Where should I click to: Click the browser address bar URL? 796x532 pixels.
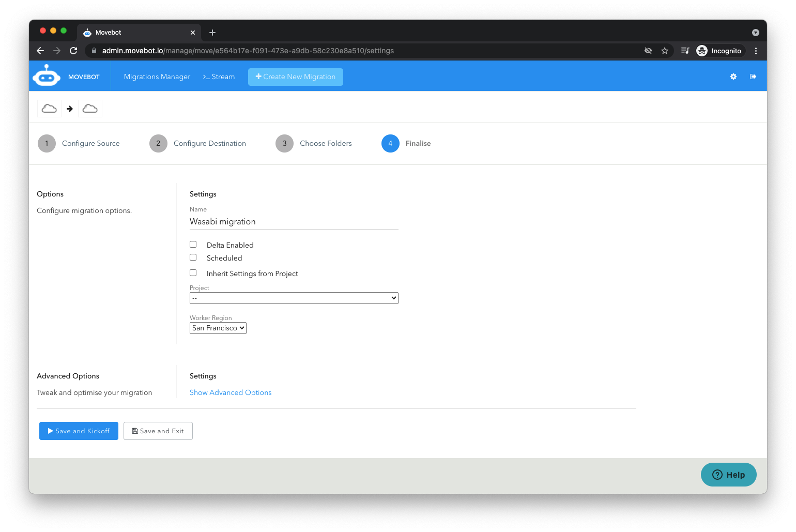click(248, 51)
